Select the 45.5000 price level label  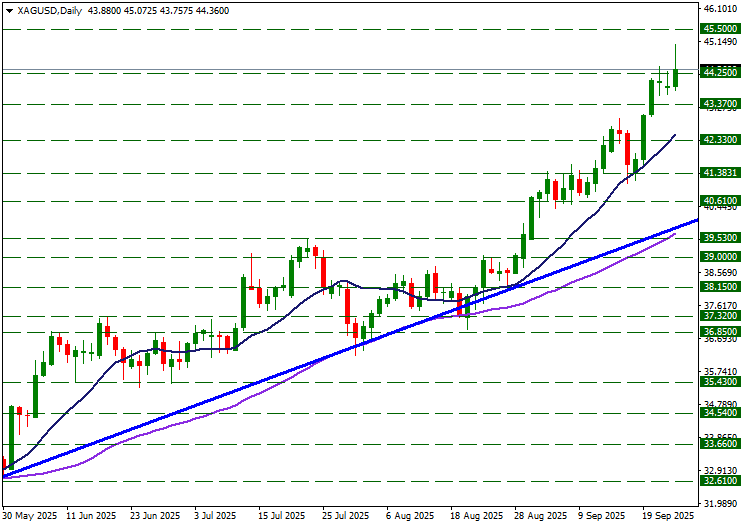click(721, 30)
